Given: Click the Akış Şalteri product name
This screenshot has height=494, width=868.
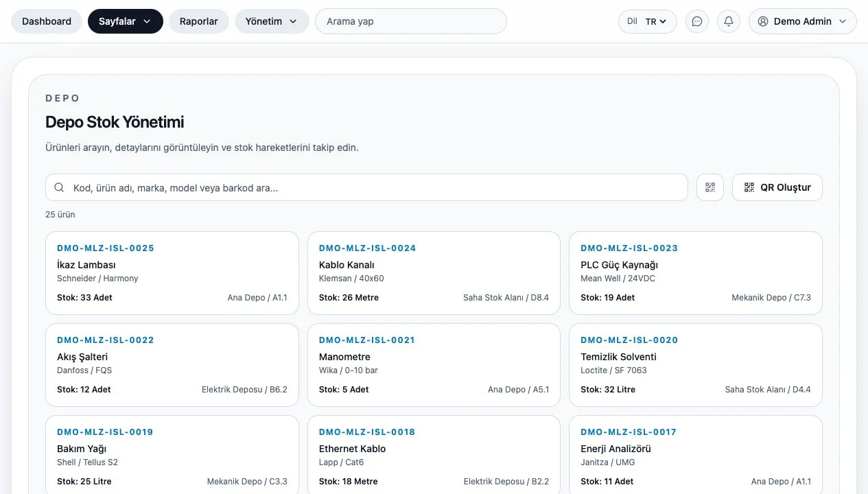Looking at the screenshot, I should click(82, 357).
